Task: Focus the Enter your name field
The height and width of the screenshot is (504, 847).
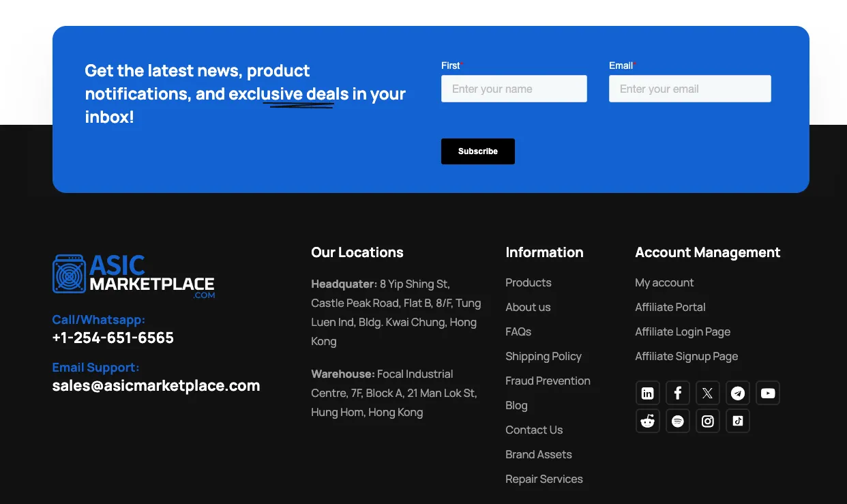Action: tap(514, 89)
